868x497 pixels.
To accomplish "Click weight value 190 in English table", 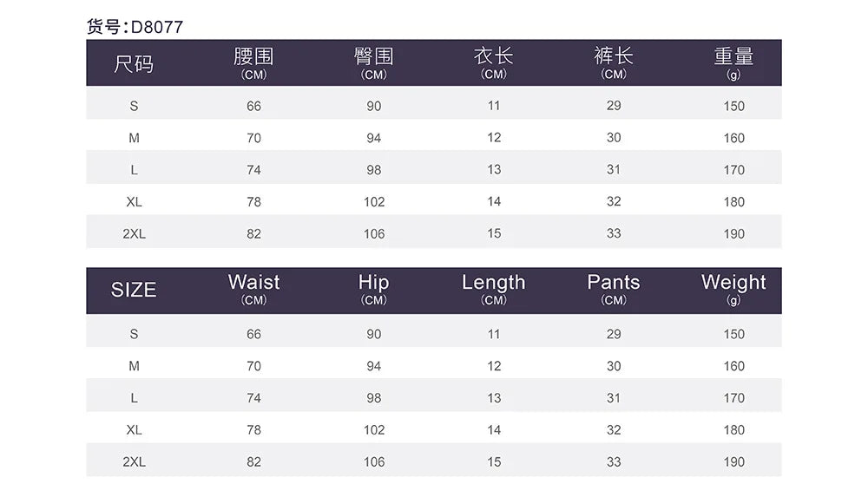I will [x=734, y=462].
